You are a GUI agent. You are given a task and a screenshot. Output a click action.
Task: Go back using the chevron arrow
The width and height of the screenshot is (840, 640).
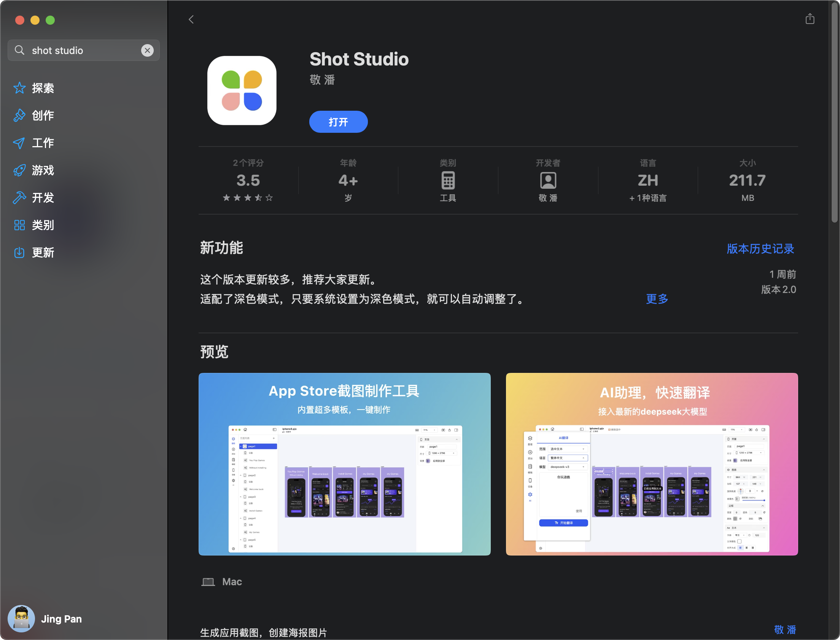pyautogui.click(x=191, y=19)
